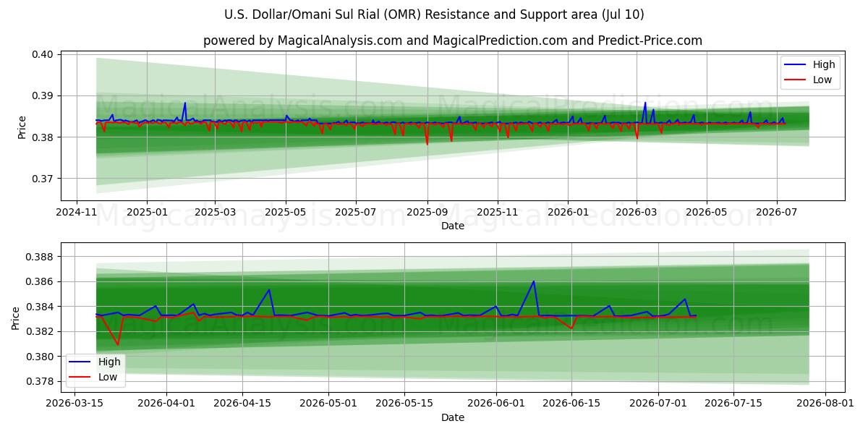This screenshot has width=868, height=434.
Task: Click the 2025-05 date label on the top axis
Action: (x=286, y=213)
